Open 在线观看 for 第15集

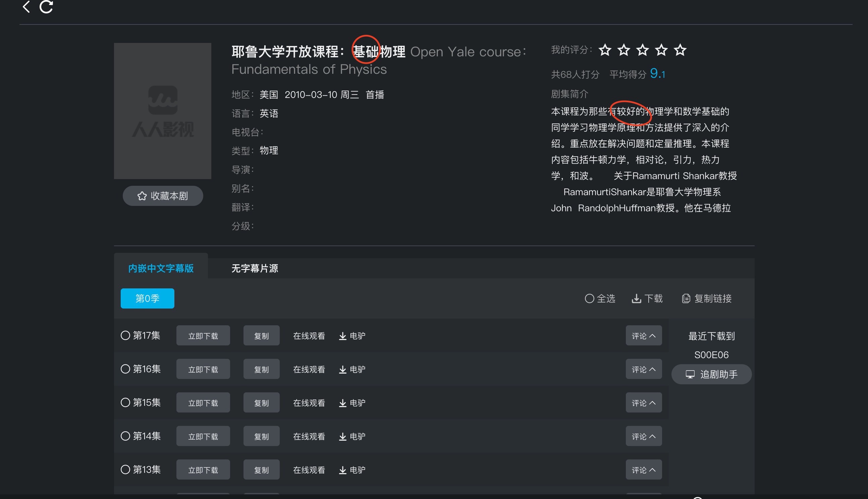coord(309,403)
